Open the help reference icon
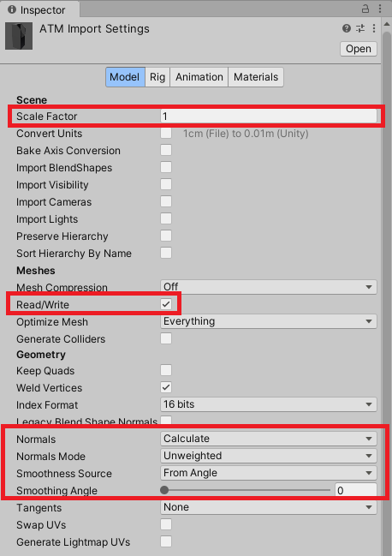This screenshot has height=556, width=392. 347,28
